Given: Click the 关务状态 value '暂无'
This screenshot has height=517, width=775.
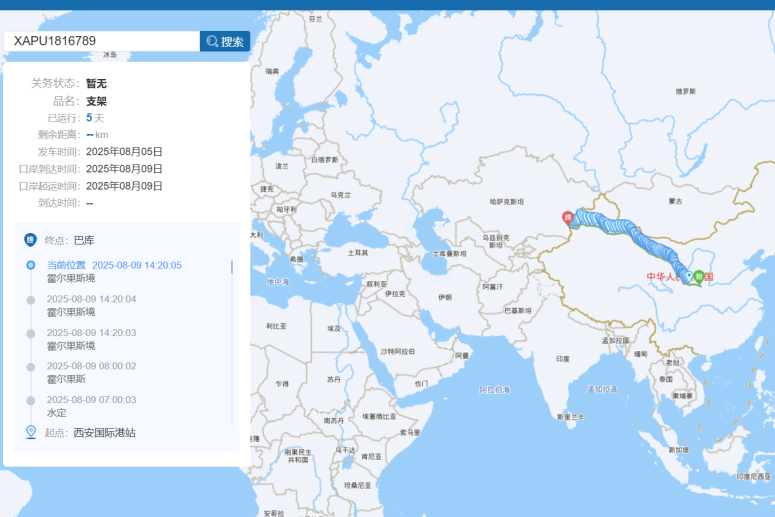Looking at the screenshot, I should tap(96, 84).
